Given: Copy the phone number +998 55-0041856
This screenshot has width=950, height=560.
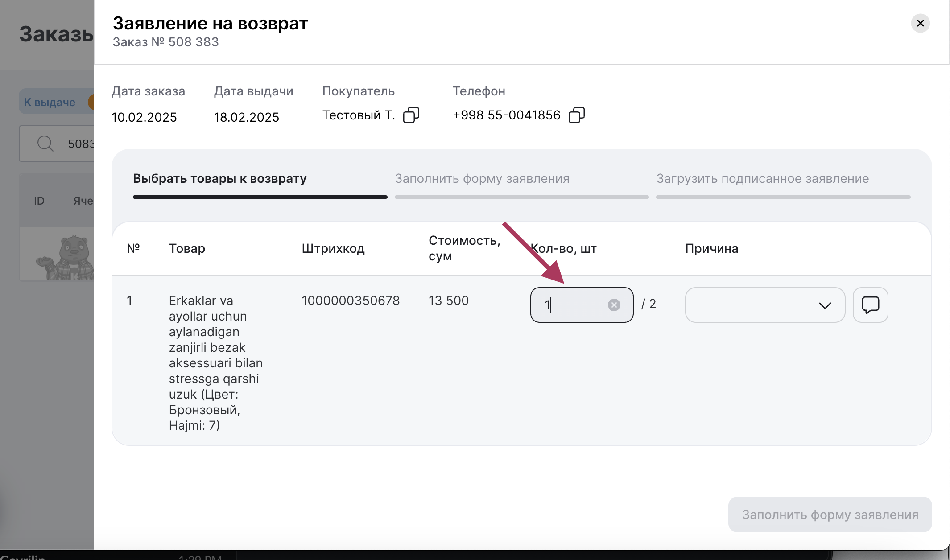Looking at the screenshot, I should 576,115.
